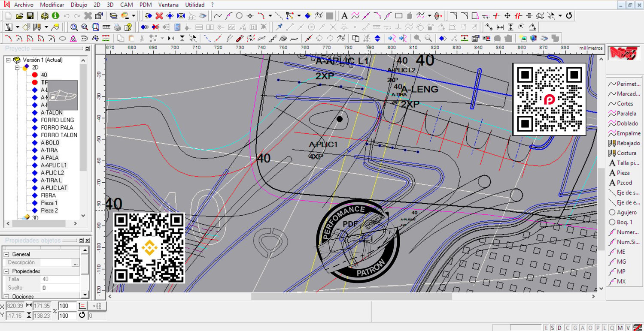The image size is (644, 331).
Task: Click the red firecracker explode icon
Action: click(240, 38)
